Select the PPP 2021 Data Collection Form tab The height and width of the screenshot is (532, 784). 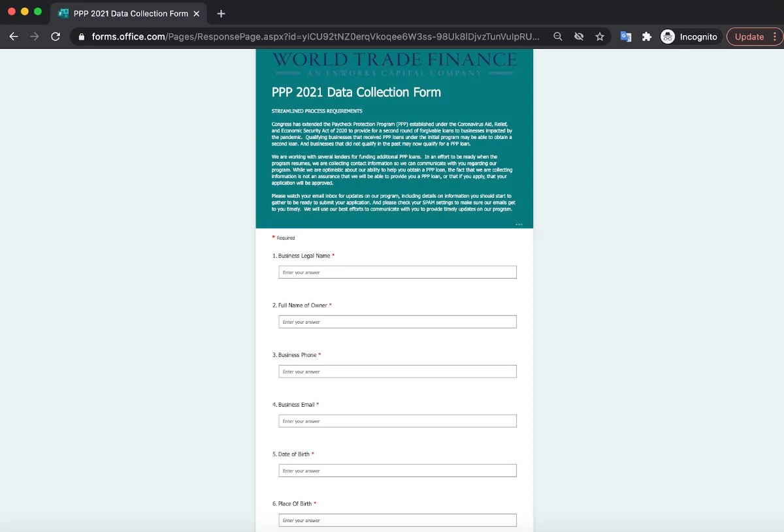[129, 13]
